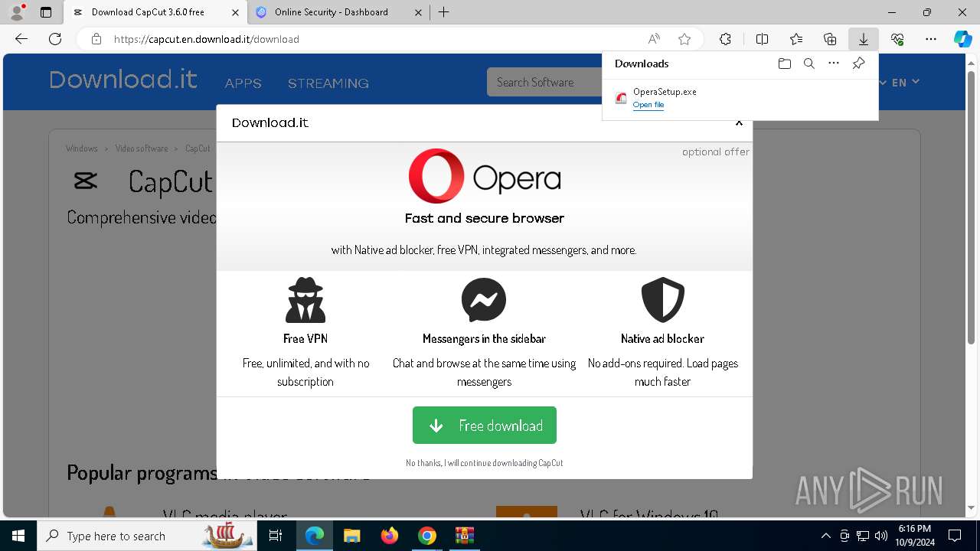
Task: Close the Download.it popup dialog
Action: pyautogui.click(x=739, y=122)
